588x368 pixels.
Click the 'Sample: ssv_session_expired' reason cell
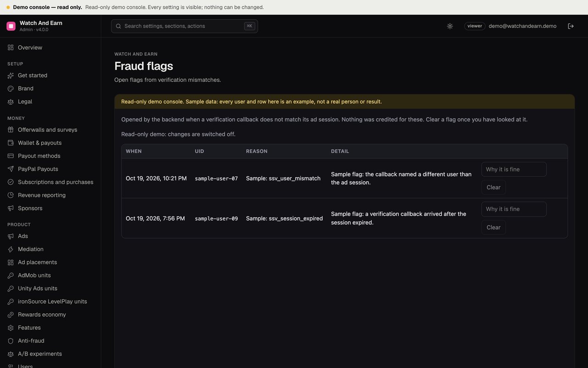coord(284,218)
